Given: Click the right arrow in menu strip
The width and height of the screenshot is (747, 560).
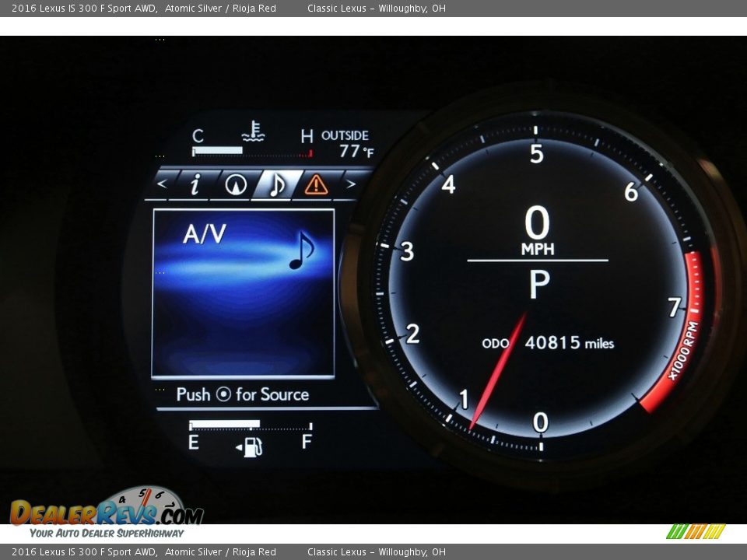Looking at the screenshot, I should click(x=351, y=184).
